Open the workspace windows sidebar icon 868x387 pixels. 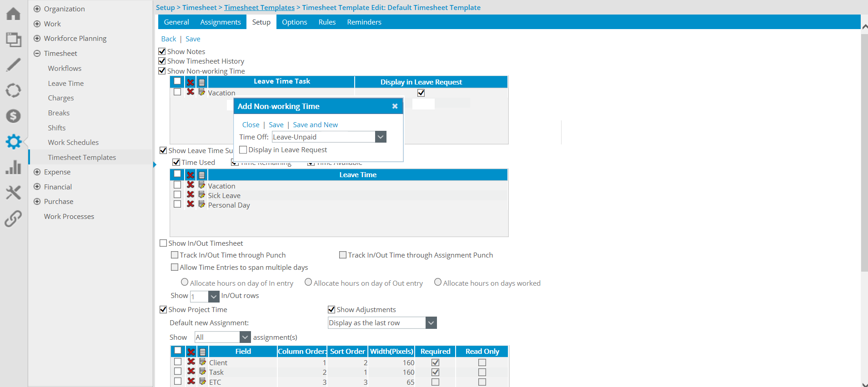(x=13, y=40)
